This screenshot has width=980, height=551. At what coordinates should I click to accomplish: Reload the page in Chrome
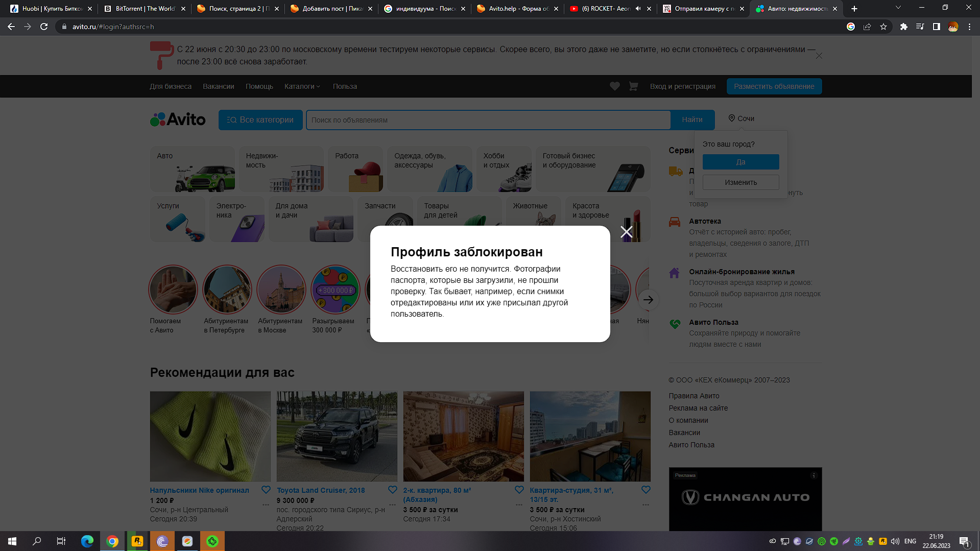click(x=44, y=27)
